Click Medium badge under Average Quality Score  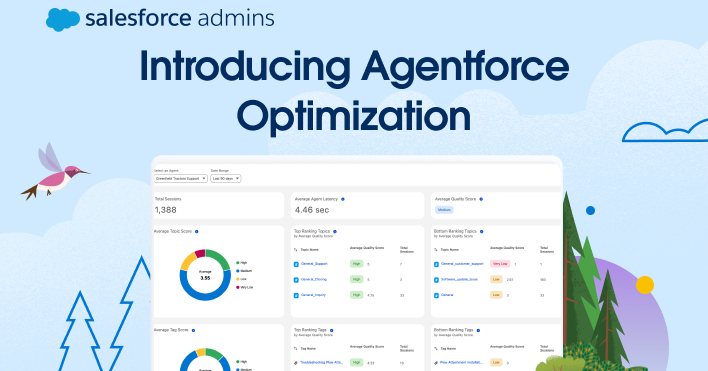point(444,210)
